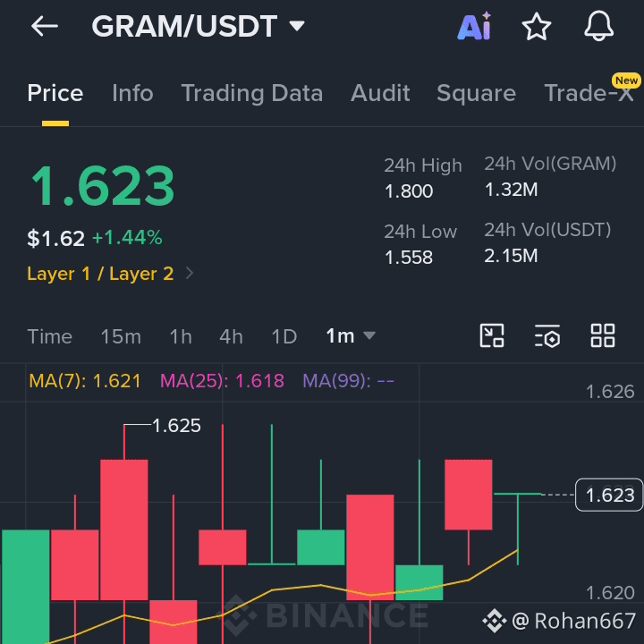Open the grid layout options icon
The width and height of the screenshot is (644, 644).
(x=603, y=335)
